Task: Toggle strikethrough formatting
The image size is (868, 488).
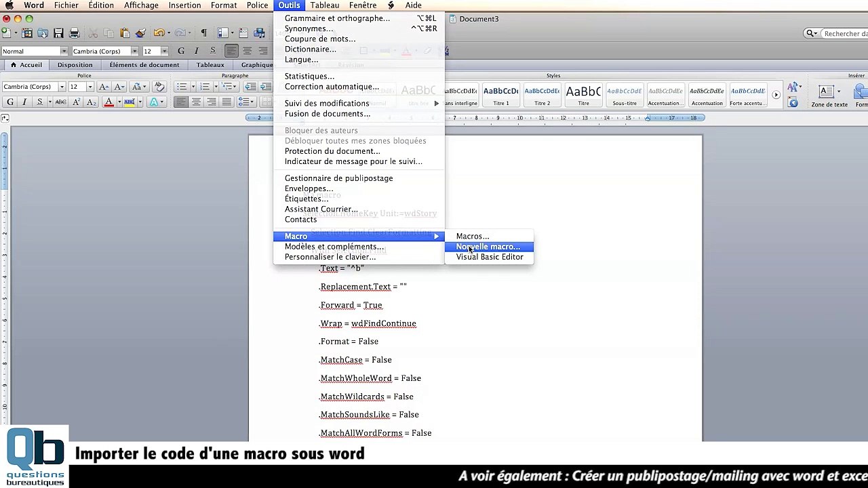Action: (x=60, y=102)
